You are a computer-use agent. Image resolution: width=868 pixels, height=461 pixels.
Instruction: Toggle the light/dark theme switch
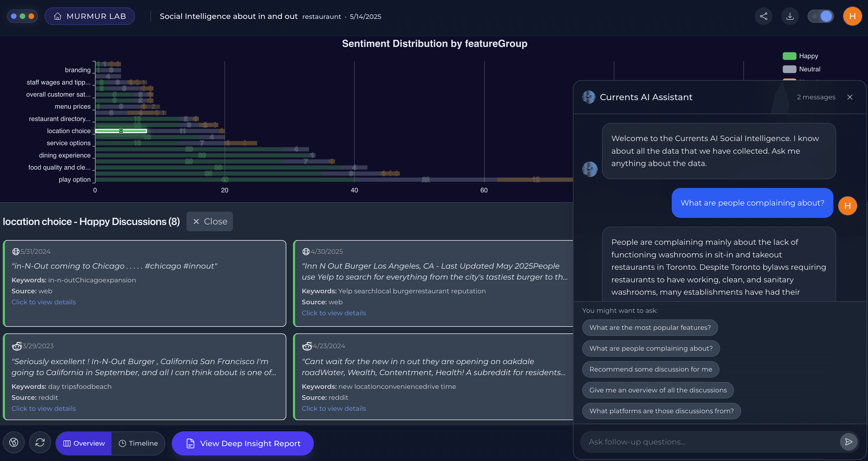[x=821, y=16]
